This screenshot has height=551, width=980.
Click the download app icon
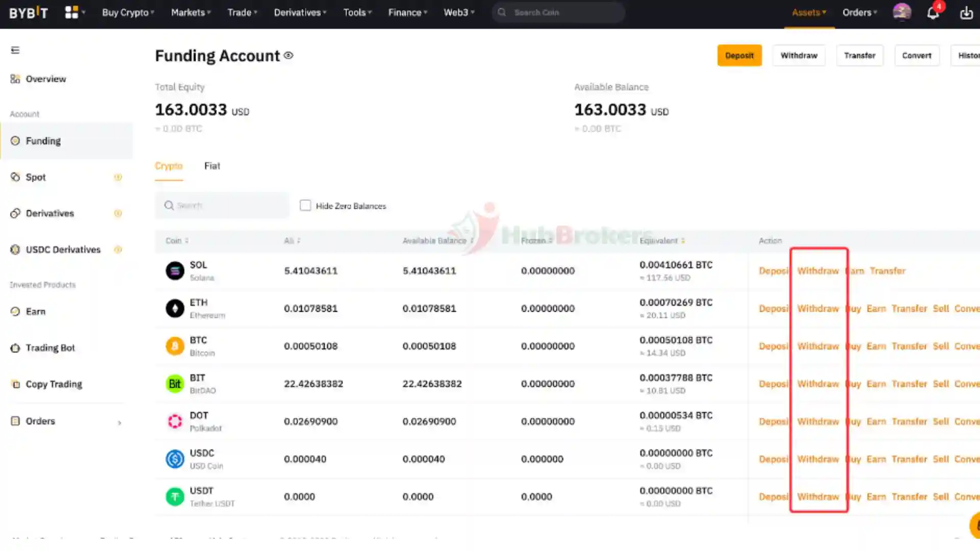966,13
